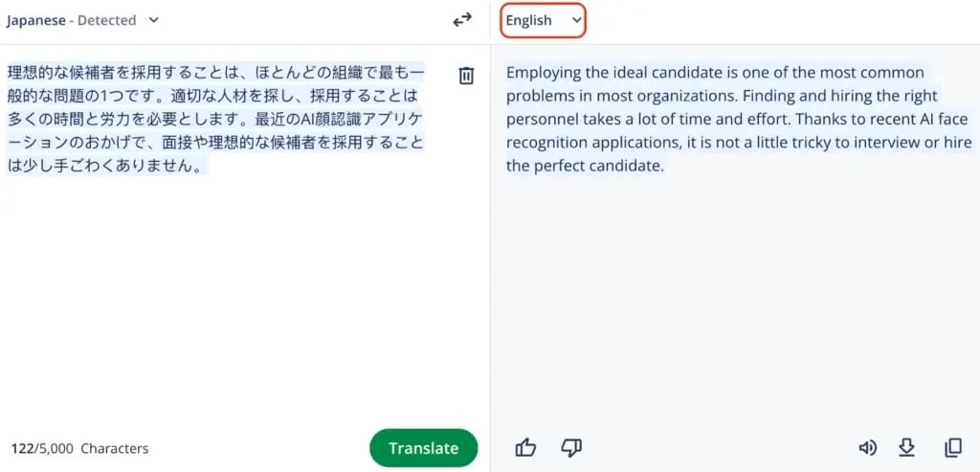Place cursor at the Japanese text's last line

tap(107, 166)
